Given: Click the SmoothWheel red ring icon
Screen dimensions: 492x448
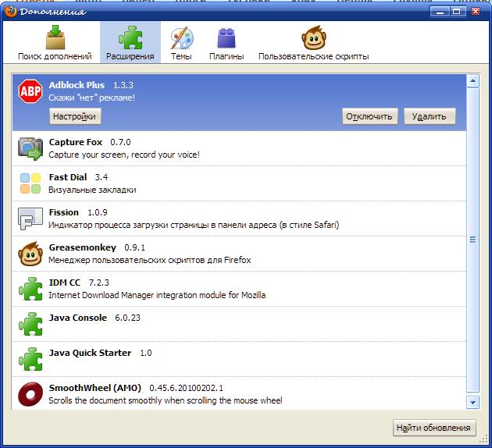Looking at the screenshot, I should click(30, 394).
